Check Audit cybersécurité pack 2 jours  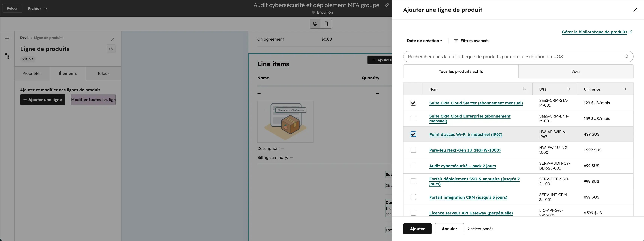click(413, 166)
